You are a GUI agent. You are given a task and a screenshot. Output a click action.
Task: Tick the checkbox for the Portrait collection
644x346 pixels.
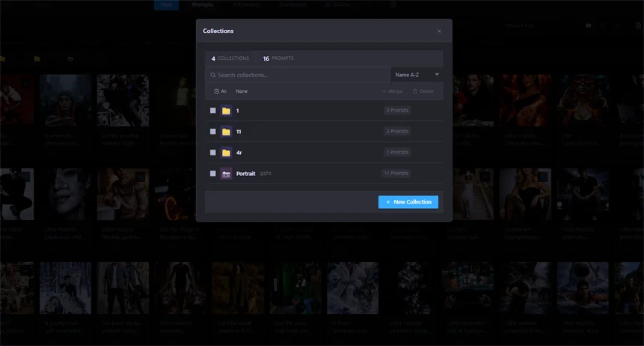[x=212, y=173]
